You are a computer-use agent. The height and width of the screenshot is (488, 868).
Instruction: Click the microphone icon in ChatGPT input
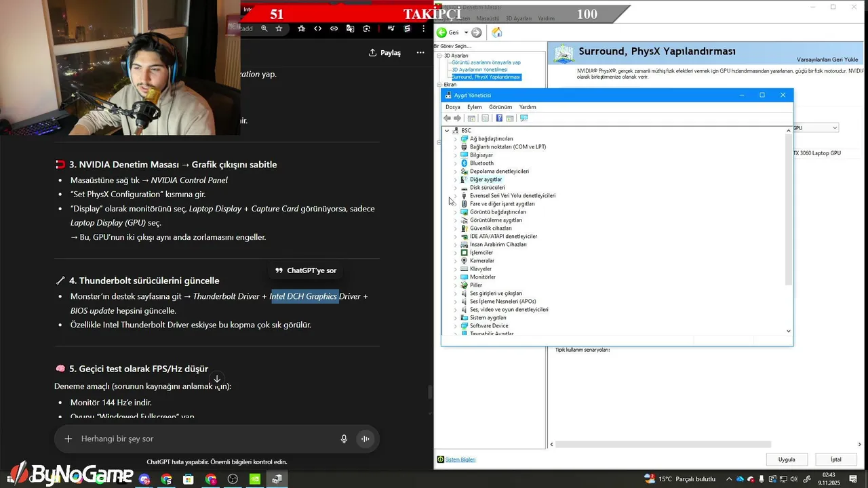click(x=344, y=439)
